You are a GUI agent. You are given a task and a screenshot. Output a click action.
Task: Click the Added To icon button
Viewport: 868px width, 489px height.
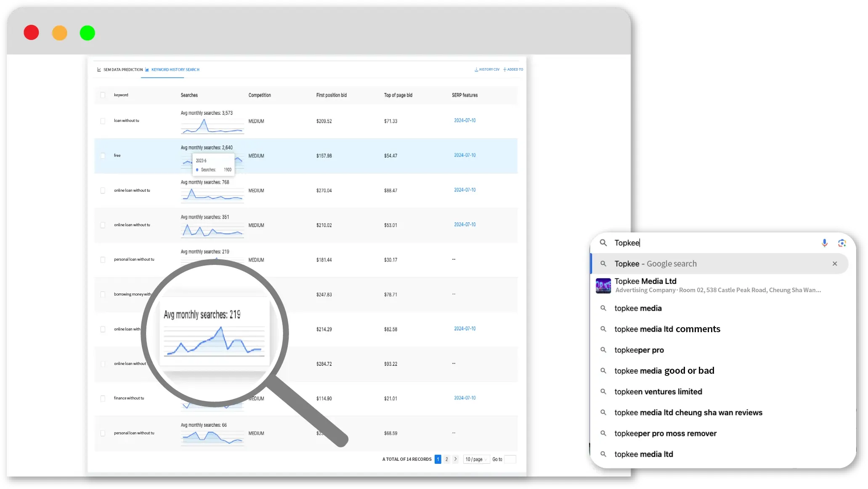coord(512,70)
